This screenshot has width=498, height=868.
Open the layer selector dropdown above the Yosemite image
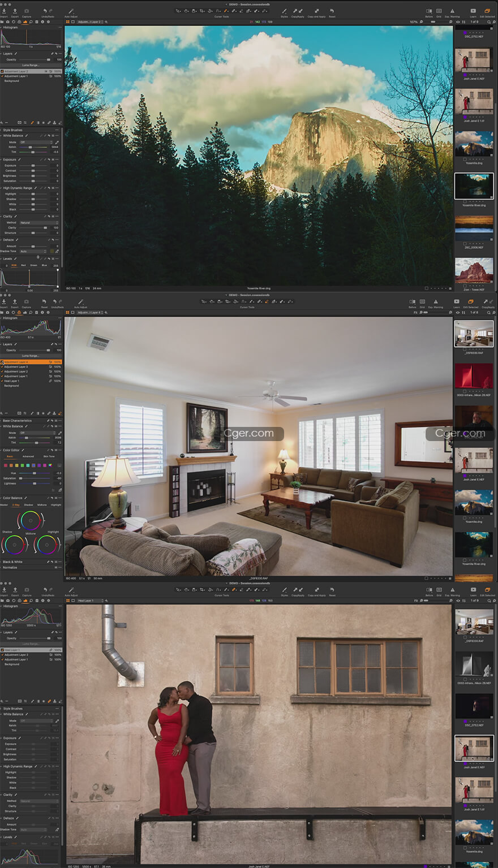tap(89, 22)
